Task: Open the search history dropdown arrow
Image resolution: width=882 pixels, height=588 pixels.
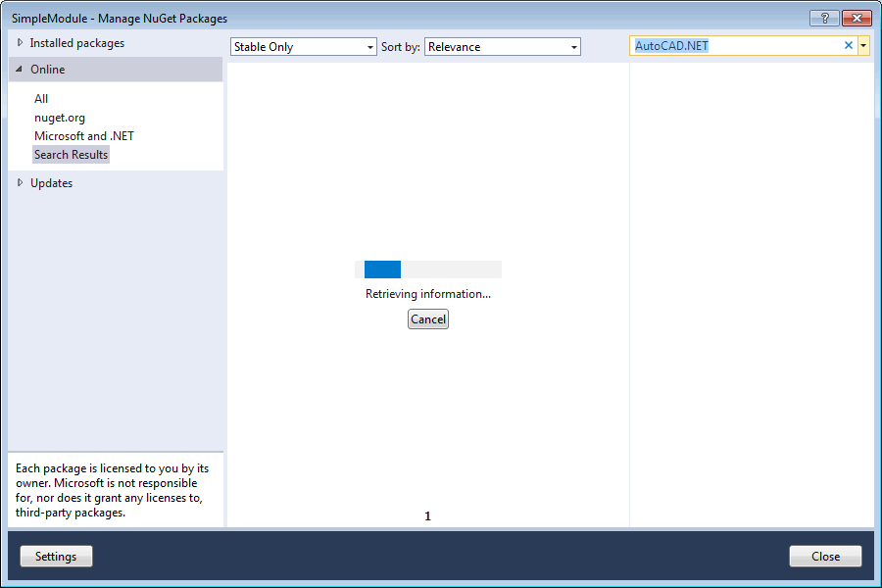Action: 863,44
